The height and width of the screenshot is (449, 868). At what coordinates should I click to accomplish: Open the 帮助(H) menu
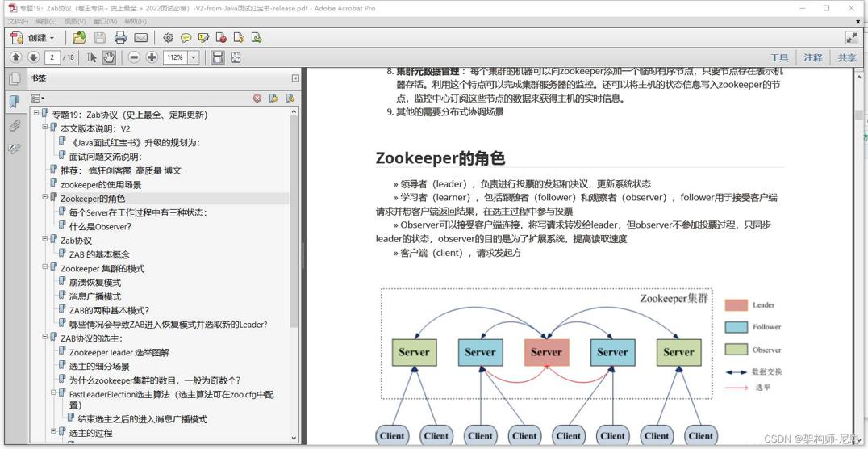(136, 21)
